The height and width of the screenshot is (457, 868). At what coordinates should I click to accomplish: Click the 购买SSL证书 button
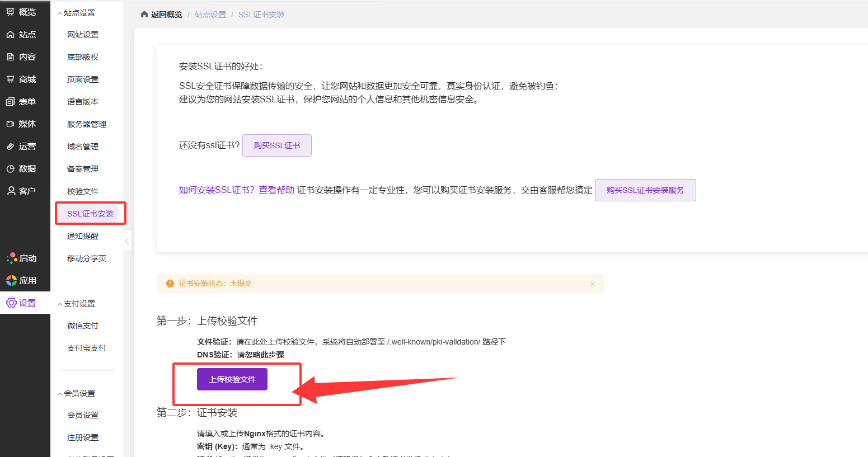click(x=277, y=145)
